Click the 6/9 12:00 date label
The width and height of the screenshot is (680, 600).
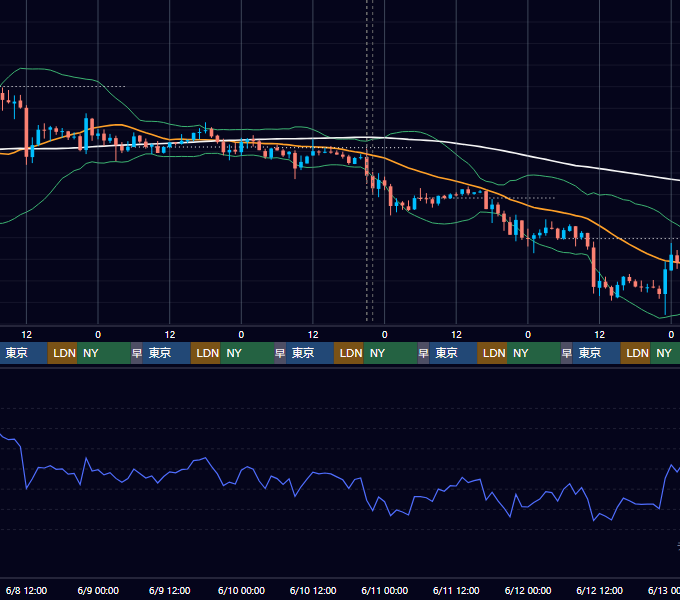pyautogui.click(x=170, y=590)
